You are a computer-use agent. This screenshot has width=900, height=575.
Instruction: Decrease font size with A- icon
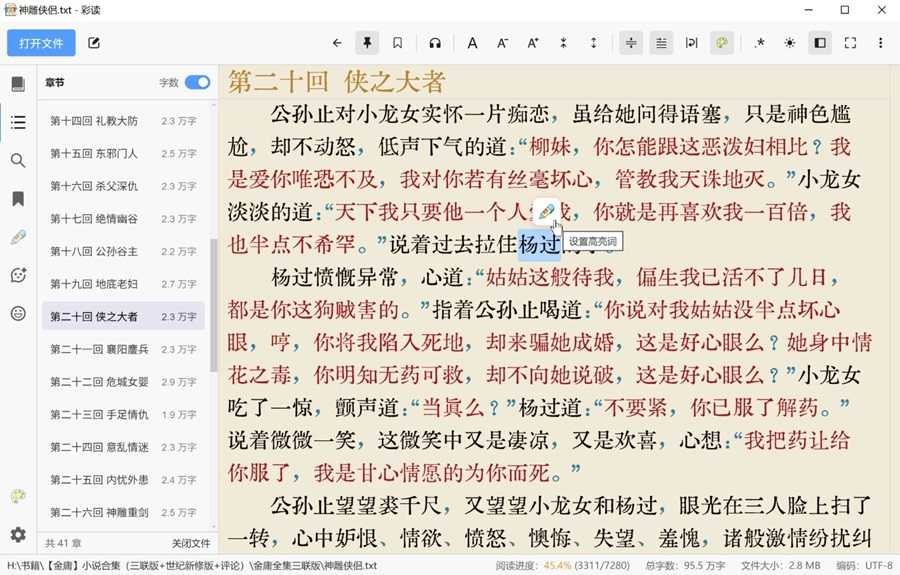[503, 43]
